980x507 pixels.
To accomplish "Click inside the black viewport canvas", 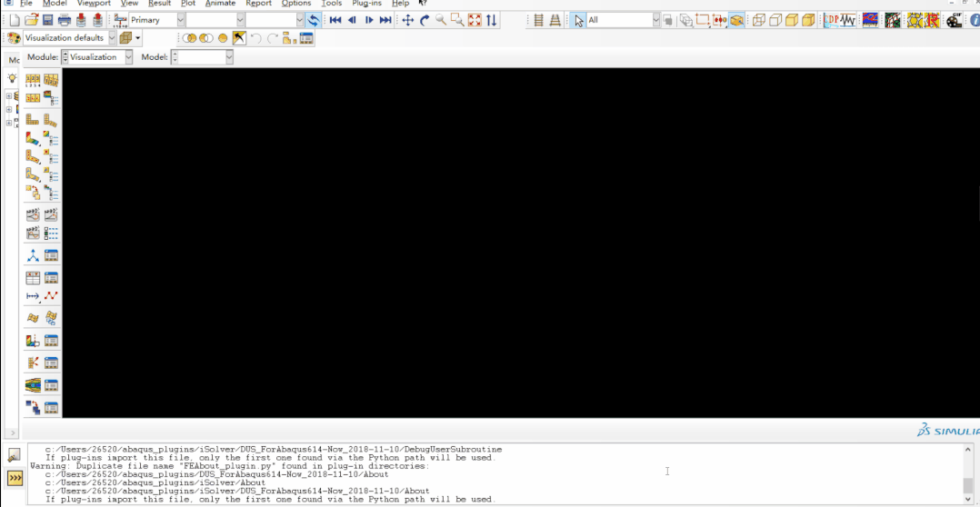I will [x=521, y=243].
